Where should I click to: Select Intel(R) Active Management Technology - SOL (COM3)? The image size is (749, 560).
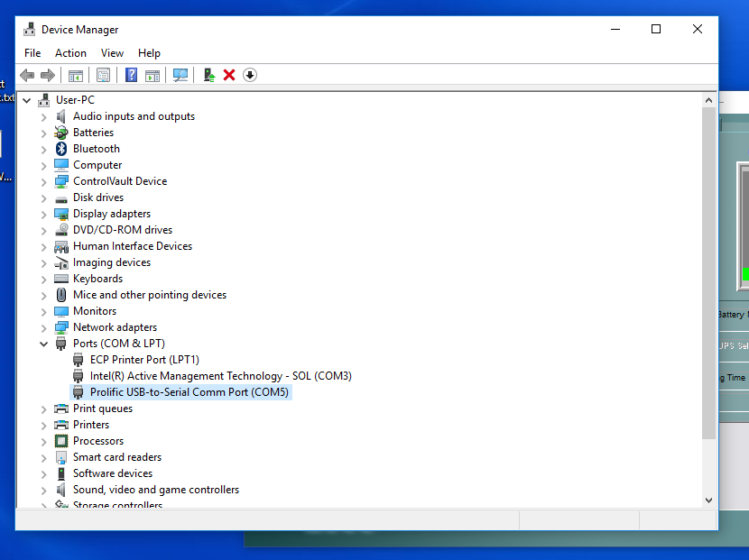click(x=221, y=376)
